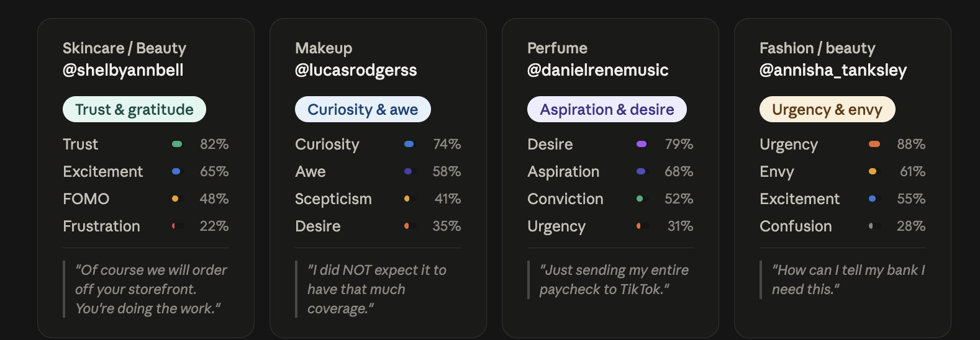Click the green Trust 82% indicator
The width and height of the screenshot is (980, 340).
(x=177, y=144)
